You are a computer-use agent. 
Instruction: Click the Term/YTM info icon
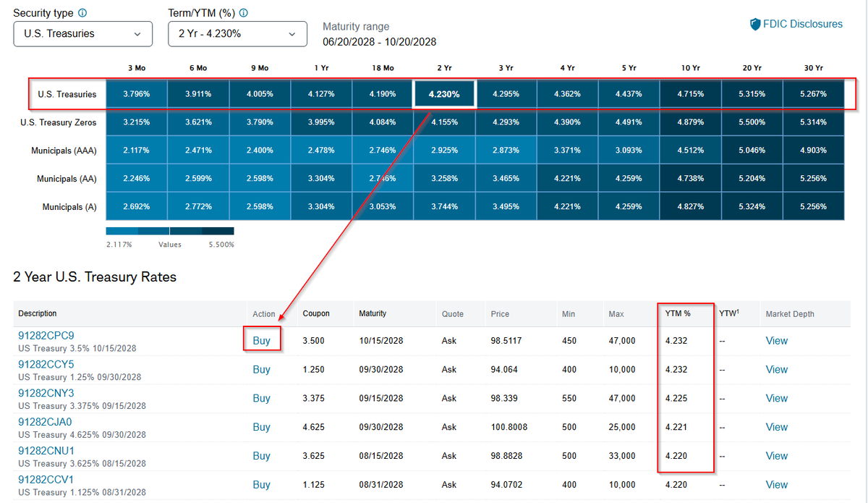click(243, 13)
